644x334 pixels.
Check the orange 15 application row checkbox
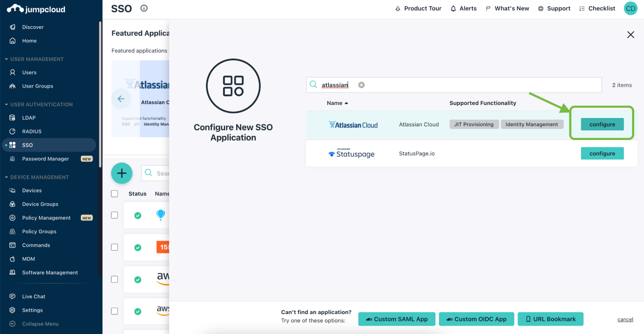click(x=114, y=247)
